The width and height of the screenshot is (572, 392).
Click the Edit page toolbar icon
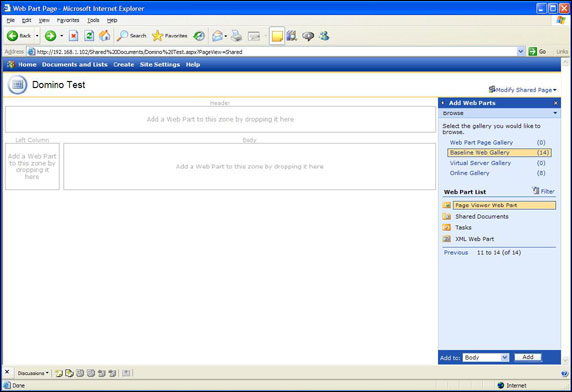pos(254,36)
